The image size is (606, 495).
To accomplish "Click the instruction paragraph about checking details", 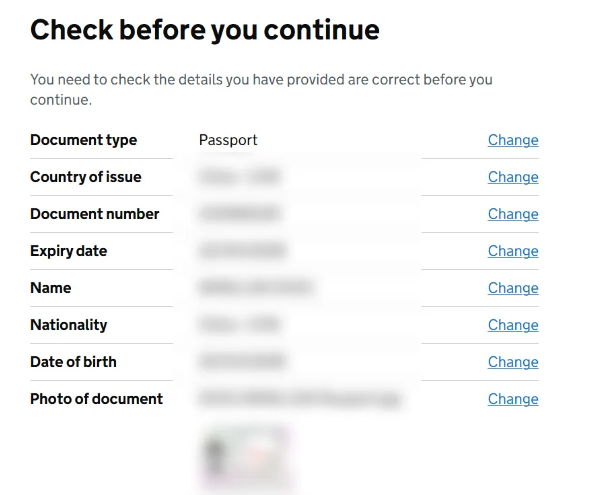I will (261, 89).
